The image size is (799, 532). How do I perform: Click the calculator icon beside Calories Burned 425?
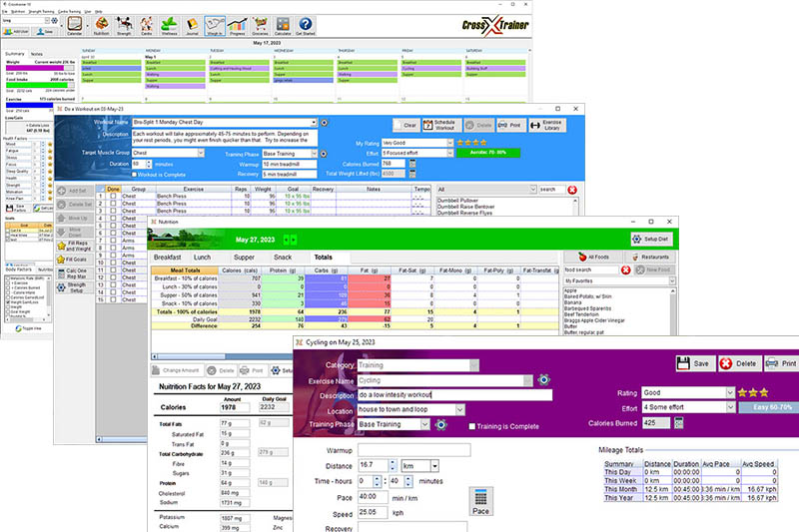point(679,423)
